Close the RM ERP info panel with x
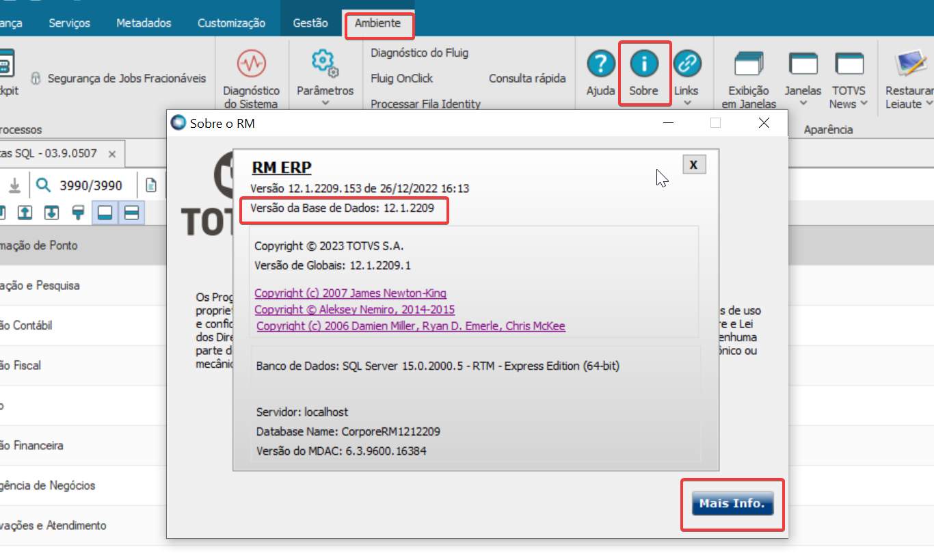934x560 pixels. [x=693, y=165]
